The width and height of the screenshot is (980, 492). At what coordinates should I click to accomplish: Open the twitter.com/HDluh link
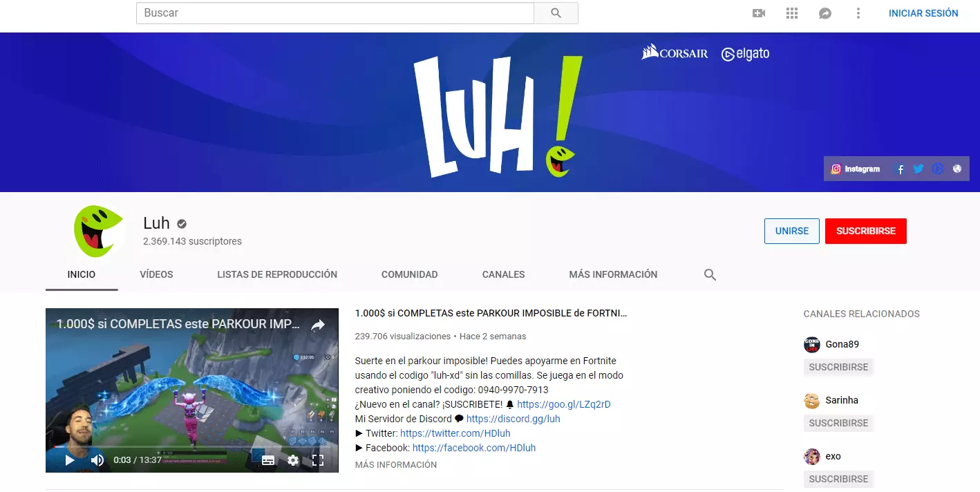(x=455, y=433)
